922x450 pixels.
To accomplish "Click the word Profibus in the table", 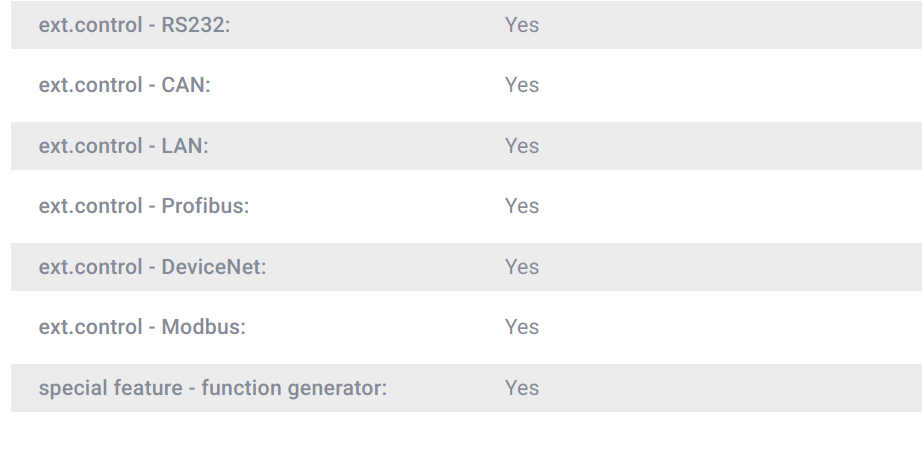I will 205,206.
